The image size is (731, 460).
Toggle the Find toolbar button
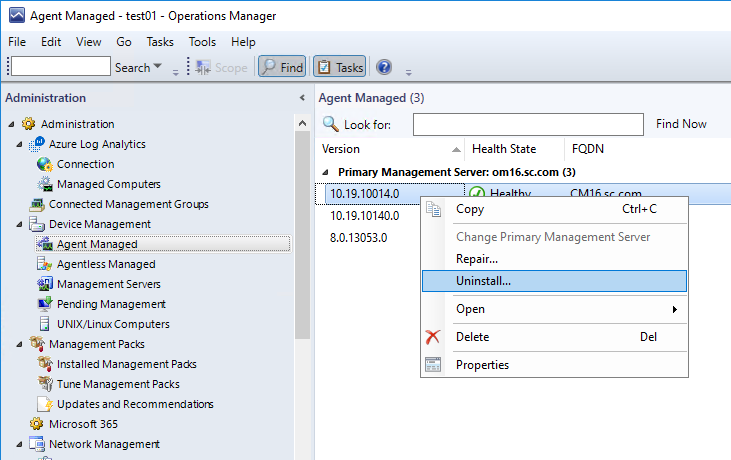282,67
